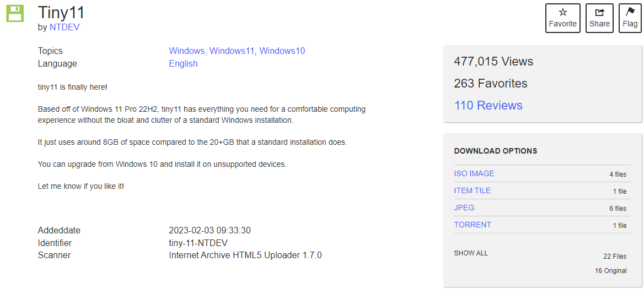Select the Windows10 topic tag
The height and width of the screenshot is (289, 644).
282,51
